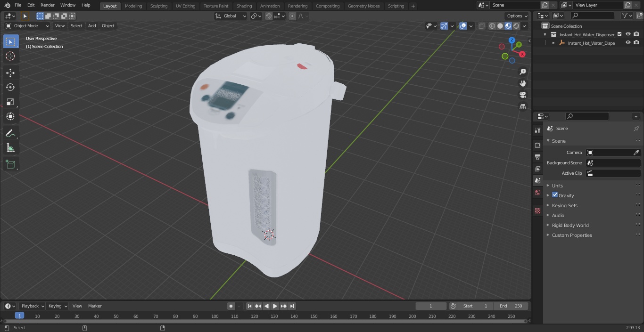Play the animation forward
The image size is (644, 332).
pos(275,306)
